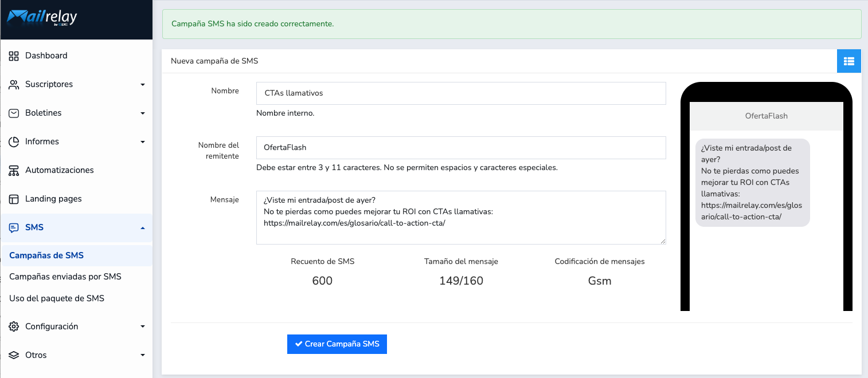The width and height of the screenshot is (868, 378).
Task: Click the Configuración gear icon
Action: point(14,326)
